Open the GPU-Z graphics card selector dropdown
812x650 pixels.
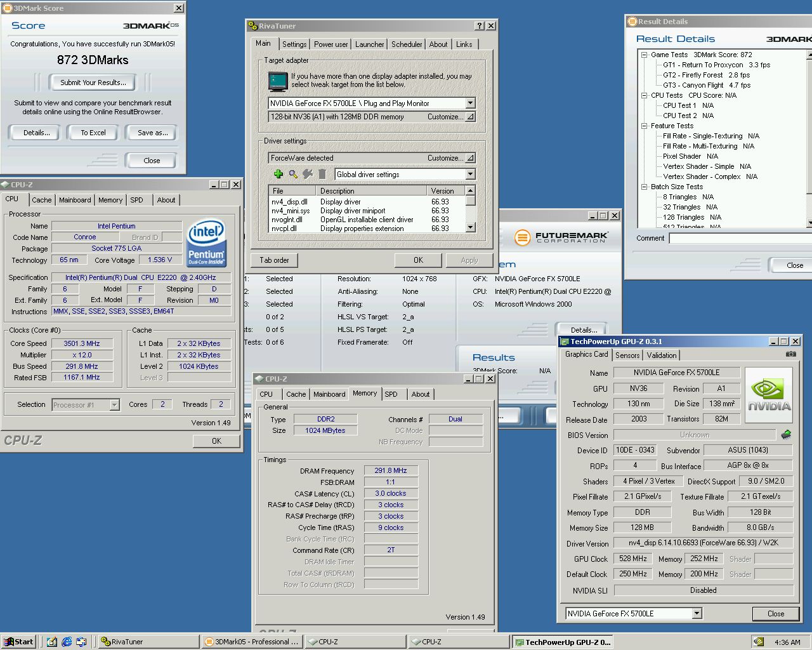(x=697, y=613)
